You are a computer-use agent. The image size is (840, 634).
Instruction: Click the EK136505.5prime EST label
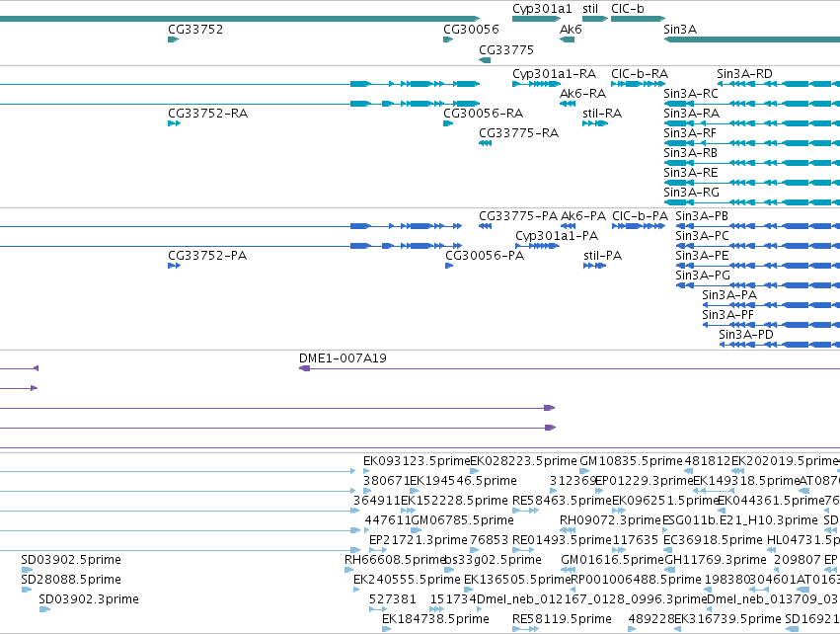pos(517,580)
